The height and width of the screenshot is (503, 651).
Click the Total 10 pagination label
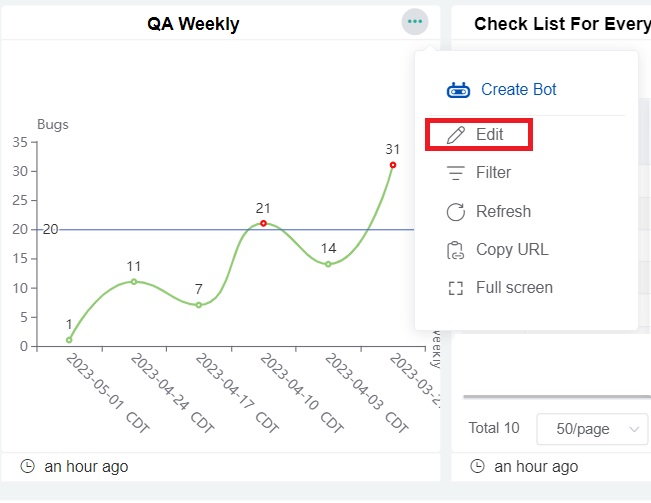494,428
